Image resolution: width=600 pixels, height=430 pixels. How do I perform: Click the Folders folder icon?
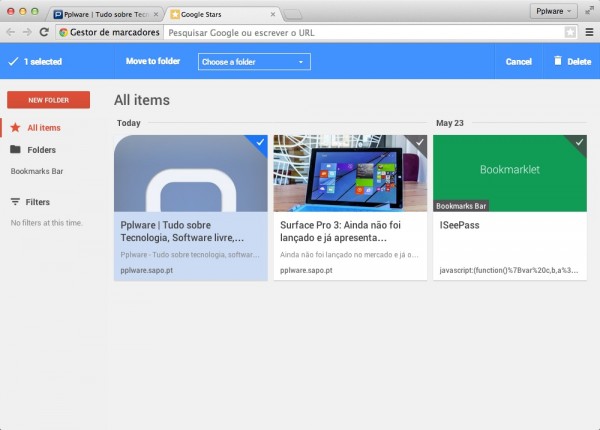(15, 149)
